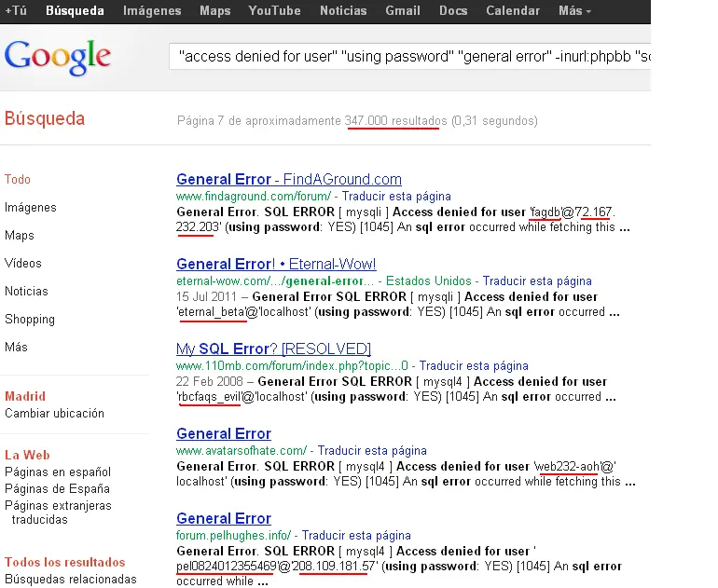Viewport: 718px width, 588px height.
Task: Click the www.avatarsofhate.com/ URL text
Action: click(242, 451)
